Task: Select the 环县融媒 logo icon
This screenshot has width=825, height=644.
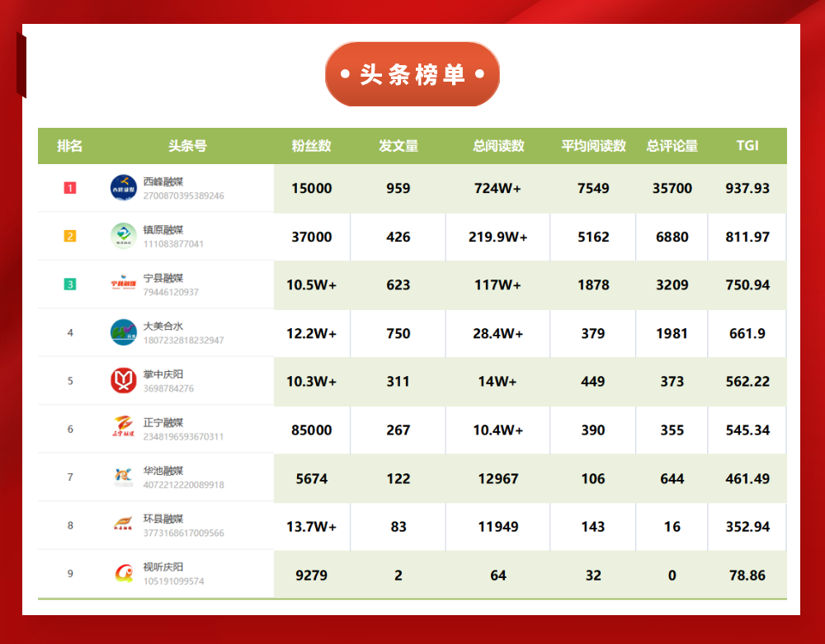Action: [x=124, y=525]
